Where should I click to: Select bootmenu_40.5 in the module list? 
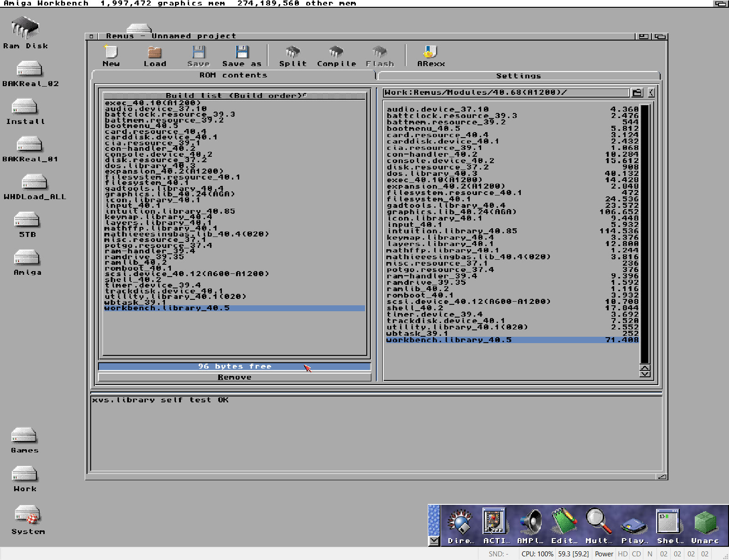coord(512,128)
